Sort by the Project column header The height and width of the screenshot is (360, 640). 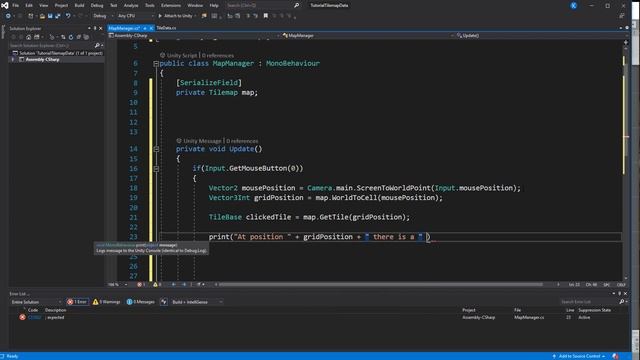469,310
